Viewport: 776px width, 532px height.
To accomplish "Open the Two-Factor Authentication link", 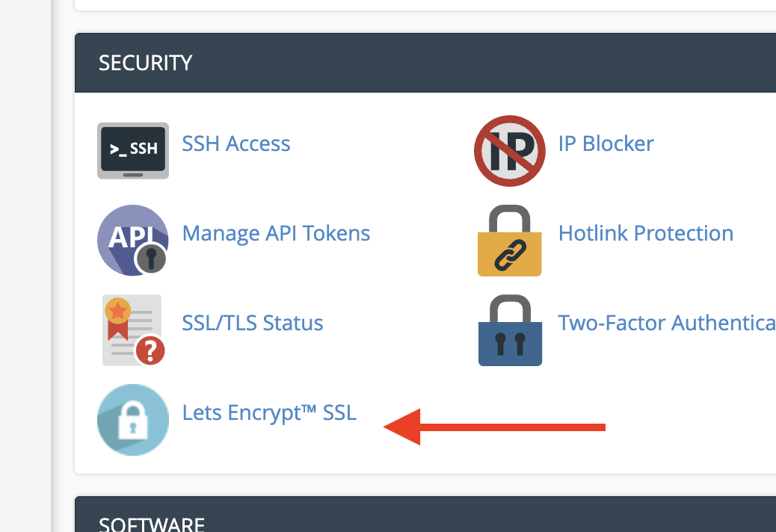I will coord(667,324).
